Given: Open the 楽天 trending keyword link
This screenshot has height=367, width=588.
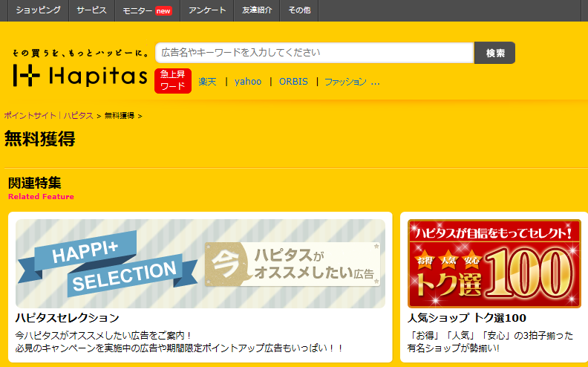Looking at the screenshot, I should (x=207, y=82).
